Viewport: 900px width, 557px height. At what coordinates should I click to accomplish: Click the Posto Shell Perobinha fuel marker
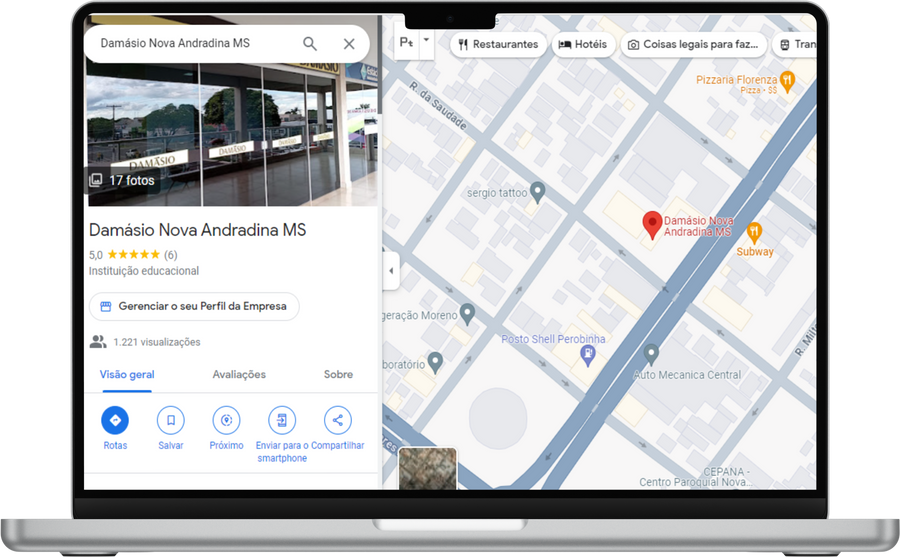588,355
